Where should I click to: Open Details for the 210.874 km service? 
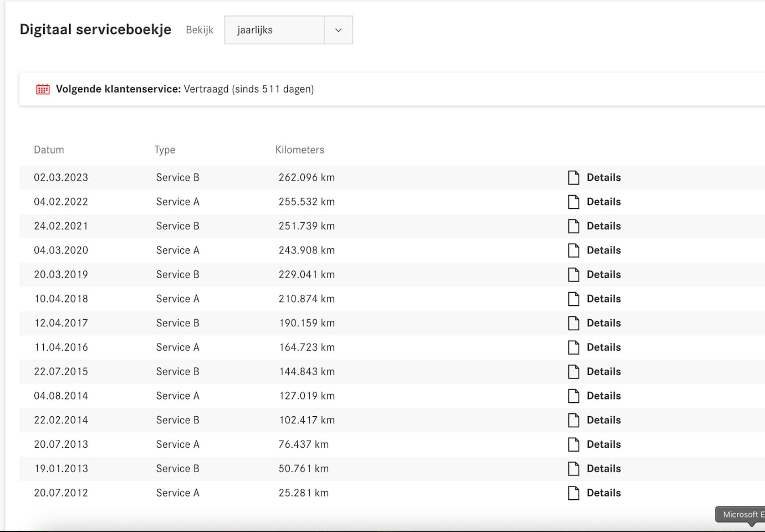tap(604, 299)
